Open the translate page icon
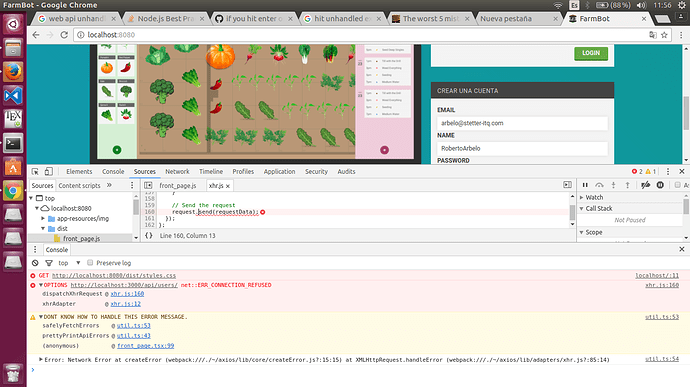 coord(653,35)
